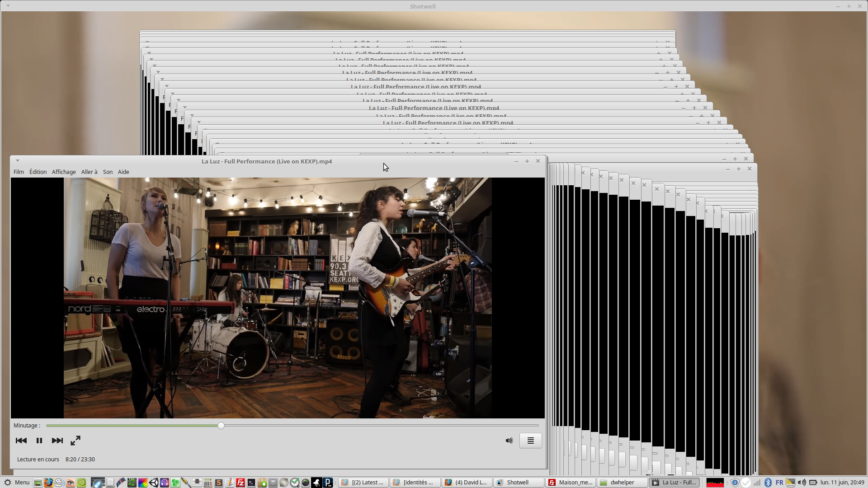The width and height of the screenshot is (868, 488).
Task: Toggle the playlist sidebar button
Action: [x=530, y=441]
